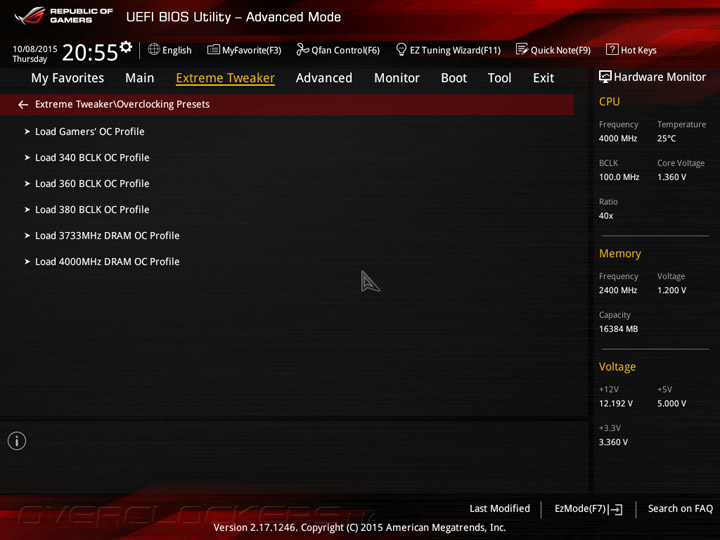
Task: Expand arrow beside Load 4000MHz DRAM Profile
Action: click(x=27, y=262)
